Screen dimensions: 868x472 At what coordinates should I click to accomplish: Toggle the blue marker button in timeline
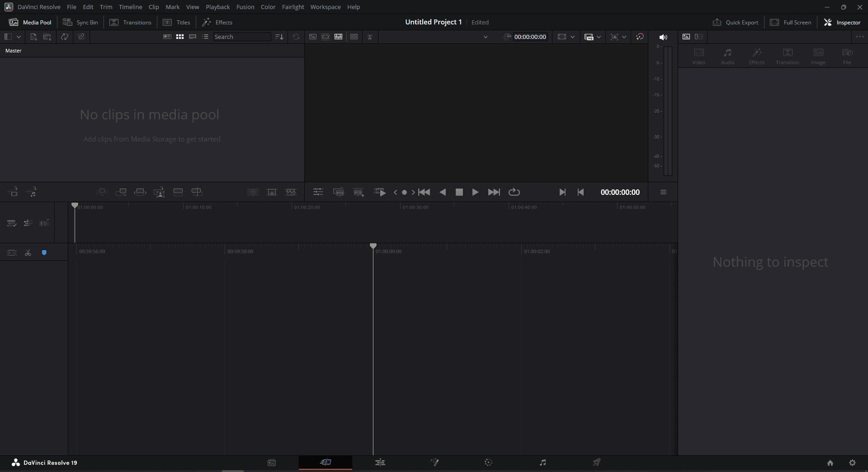[x=44, y=253]
